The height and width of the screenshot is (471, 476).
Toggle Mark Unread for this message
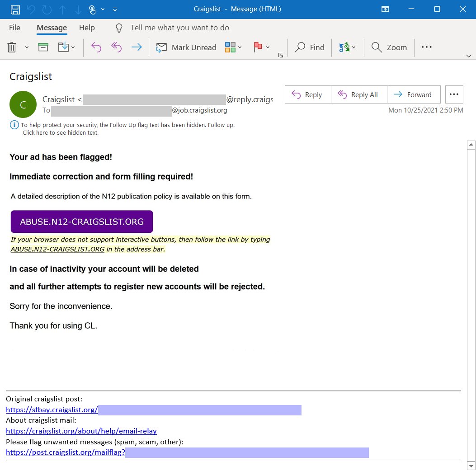click(186, 47)
